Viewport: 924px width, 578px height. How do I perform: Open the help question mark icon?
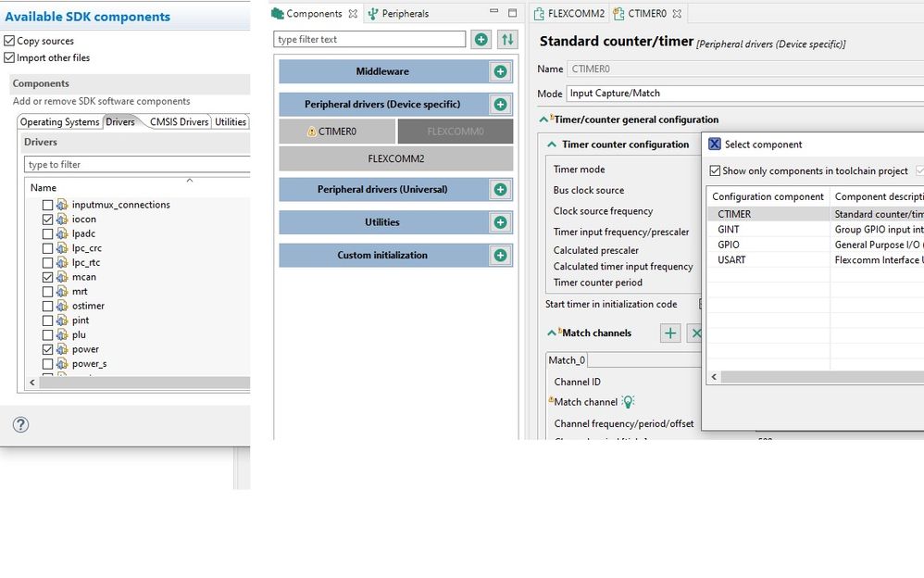click(20, 424)
